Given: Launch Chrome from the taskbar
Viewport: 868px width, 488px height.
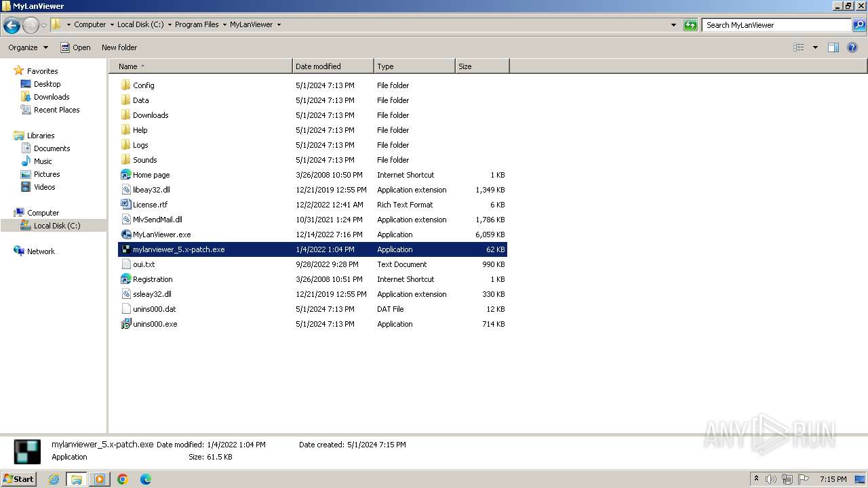Looking at the screenshot, I should tap(123, 479).
